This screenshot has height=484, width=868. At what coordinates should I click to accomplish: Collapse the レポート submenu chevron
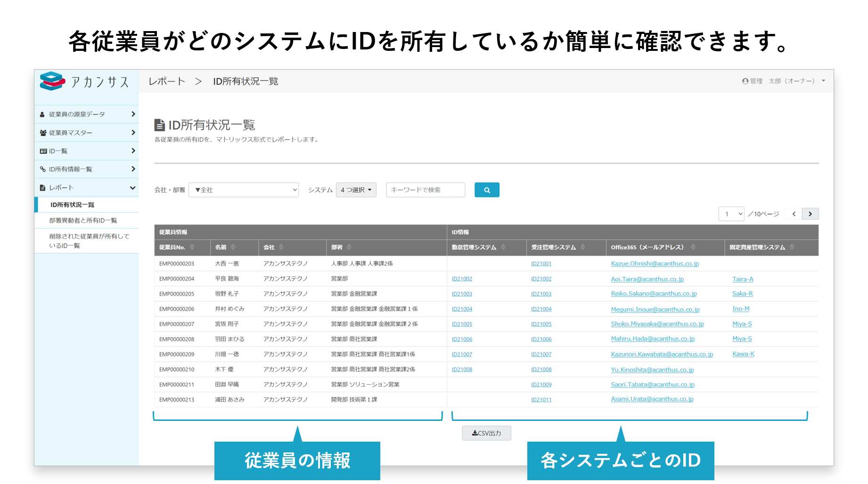point(132,187)
